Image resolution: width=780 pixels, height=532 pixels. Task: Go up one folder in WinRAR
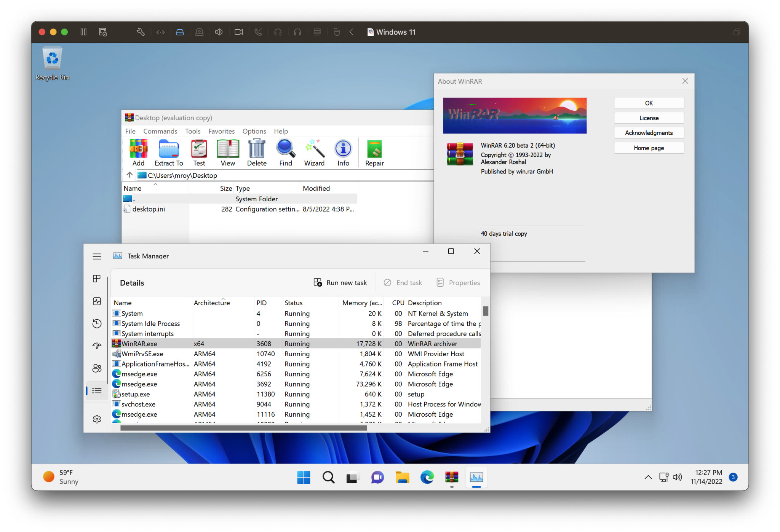click(129, 175)
